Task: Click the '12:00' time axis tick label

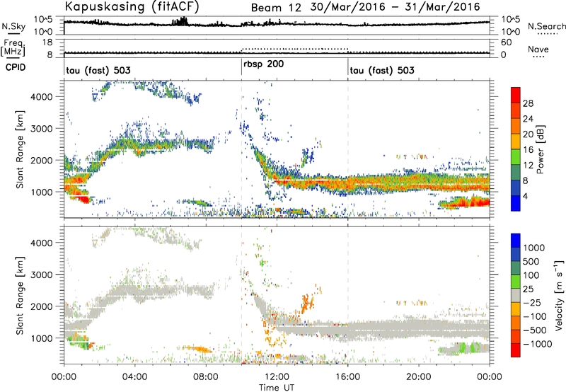Action: tap(277, 377)
